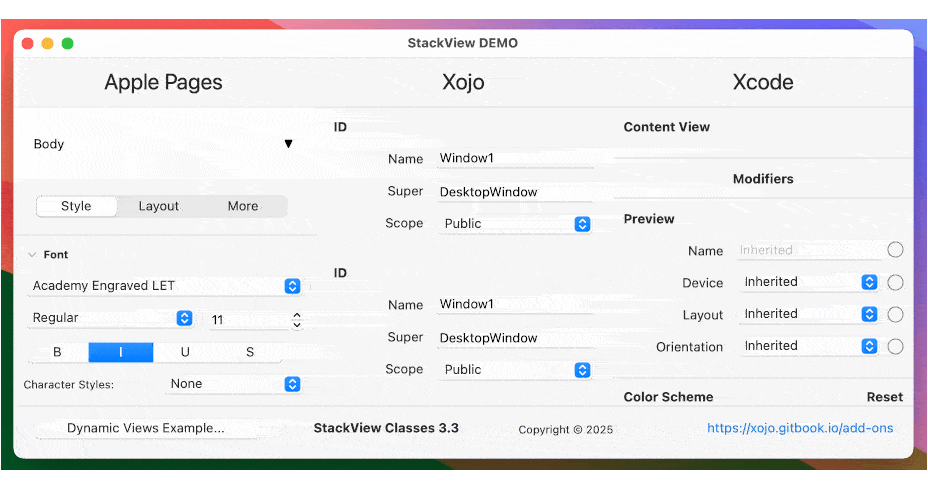
Task: Open the Layout Inherited dropdown in Xcode
Action: 808,314
